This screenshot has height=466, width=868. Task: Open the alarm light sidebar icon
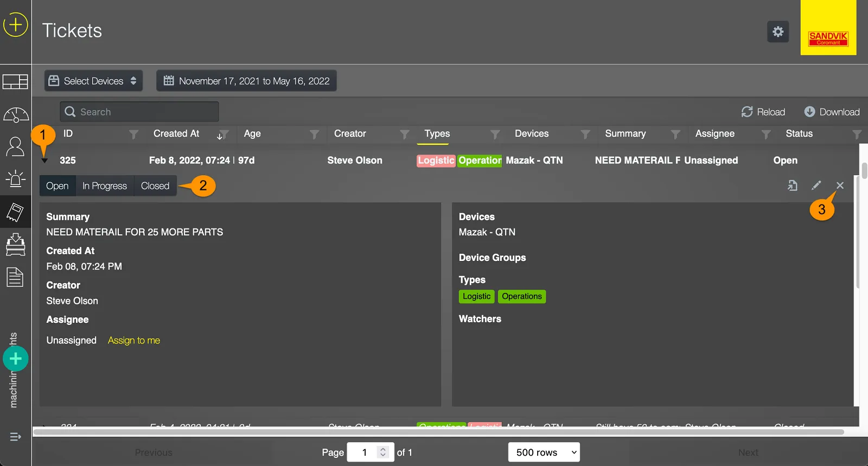click(x=15, y=178)
